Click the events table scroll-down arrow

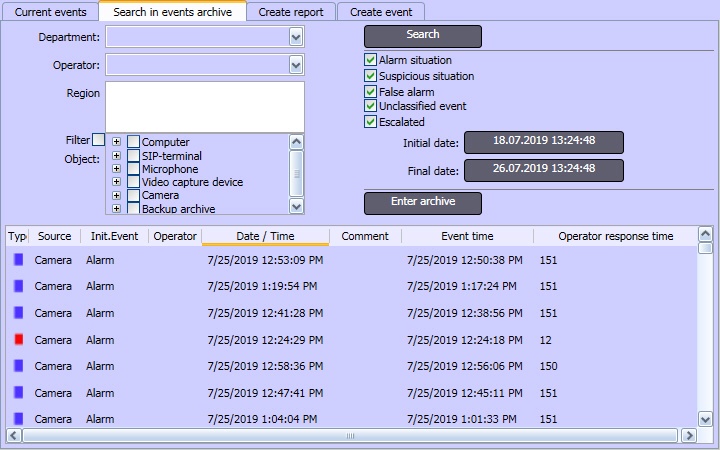click(705, 420)
